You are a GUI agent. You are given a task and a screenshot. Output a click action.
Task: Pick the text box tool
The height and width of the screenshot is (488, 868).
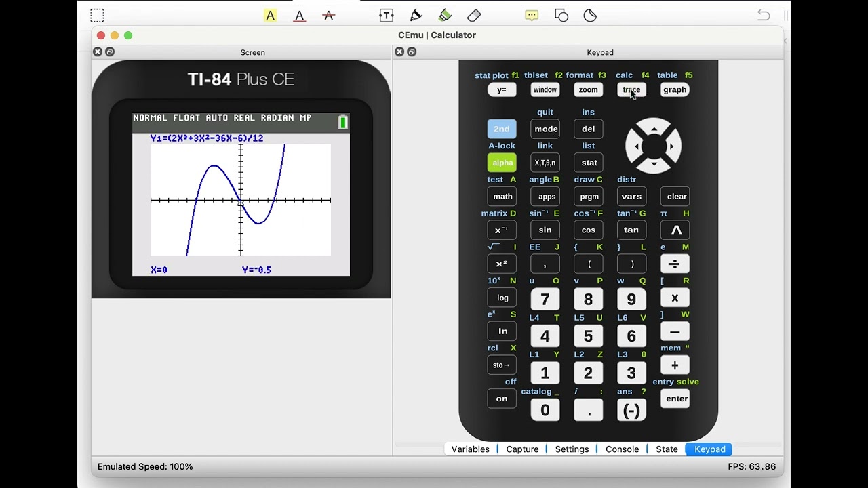pyautogui.click(x=387, y=15)
